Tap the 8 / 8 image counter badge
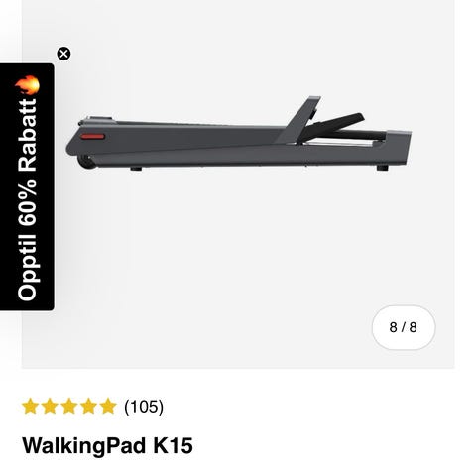The width and height of the screenshot is (476, 476). (x=404, y=327)
